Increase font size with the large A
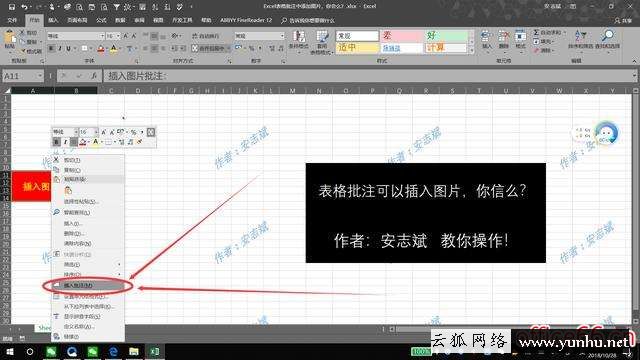This screenshot has height=360, width=640. (x=126, y=36)
